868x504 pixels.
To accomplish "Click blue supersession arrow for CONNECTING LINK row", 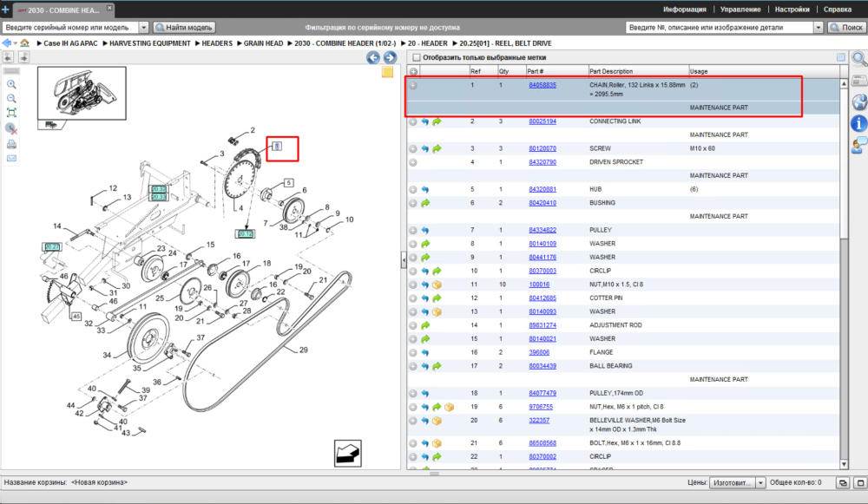I will (425, 121).
